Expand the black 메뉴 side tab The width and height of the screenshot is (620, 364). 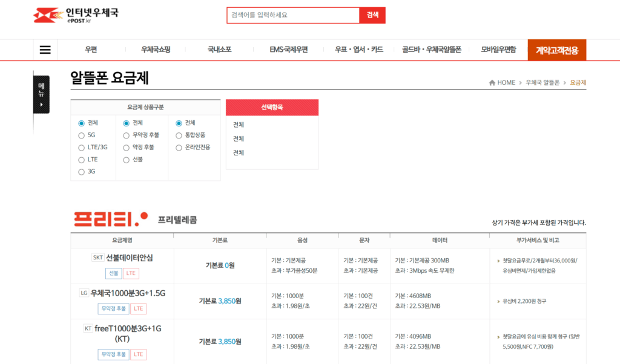click(42, 94)
